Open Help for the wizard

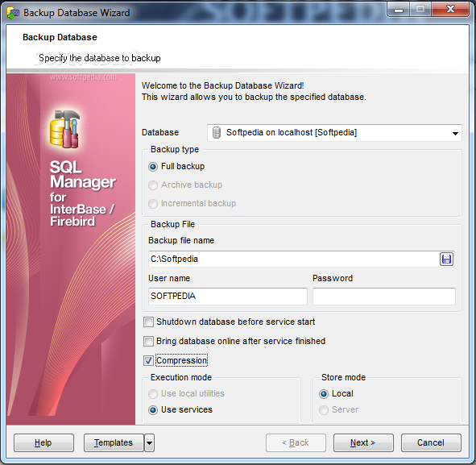43,442
